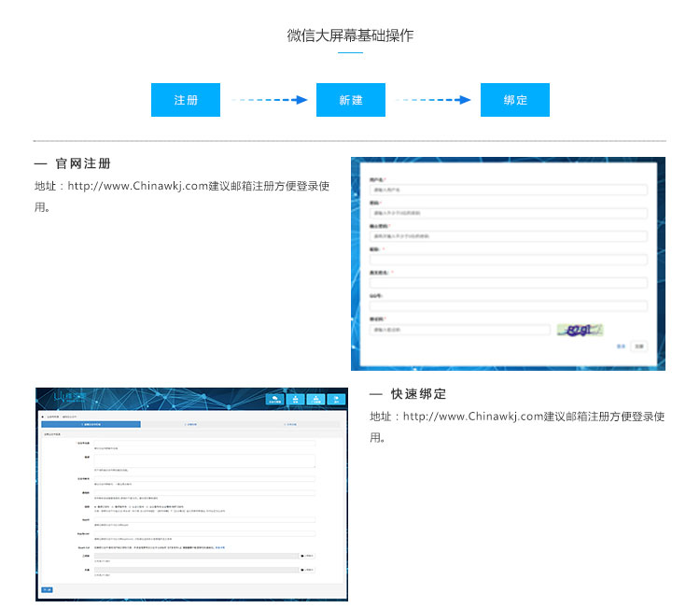This screenshot has width=700, height=608.
Task: Click the blue next-step button at bottom left
Action: [x=47, y=590]
